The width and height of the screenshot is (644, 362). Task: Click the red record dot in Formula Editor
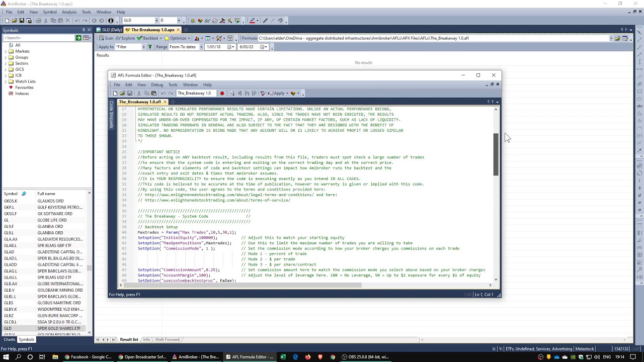click(x=222, y=94)
